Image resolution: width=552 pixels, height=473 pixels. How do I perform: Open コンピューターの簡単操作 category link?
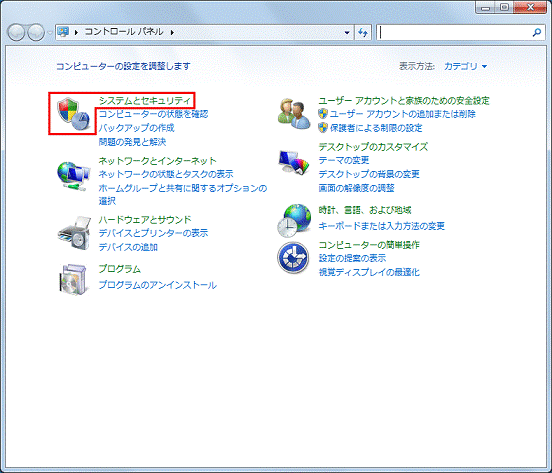[x=369, y=245]
